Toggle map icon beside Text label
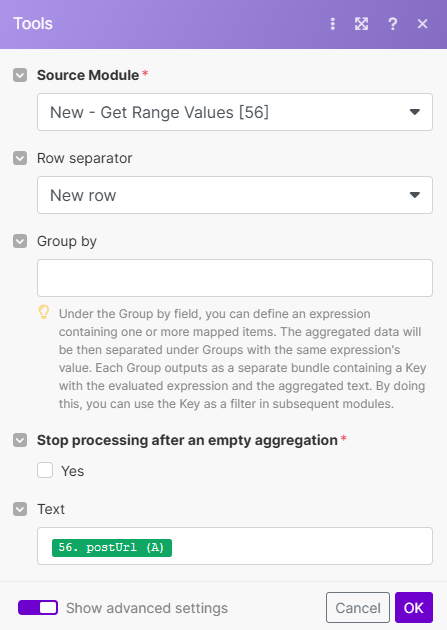This screenshot has width=447, height=630. (20, 509)
